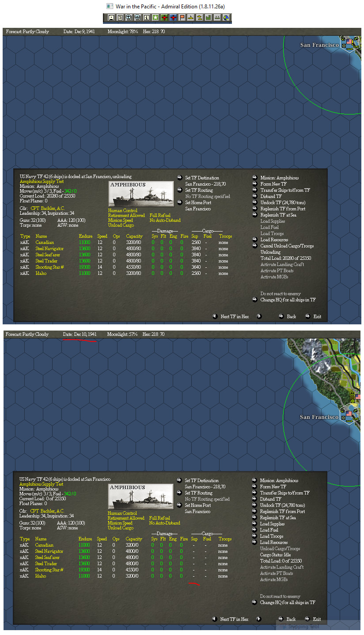Click arrow beside Set TF Destination in Dec 9 panel

180,178
